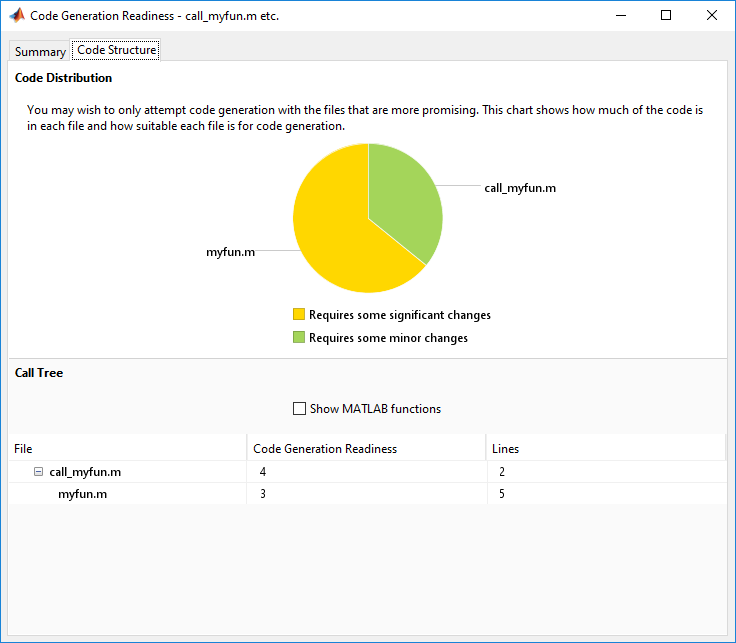Click the myfun.m pie chart label
Image resolution: width=736 pixels, height=643 pixels.
click(230, 252)
